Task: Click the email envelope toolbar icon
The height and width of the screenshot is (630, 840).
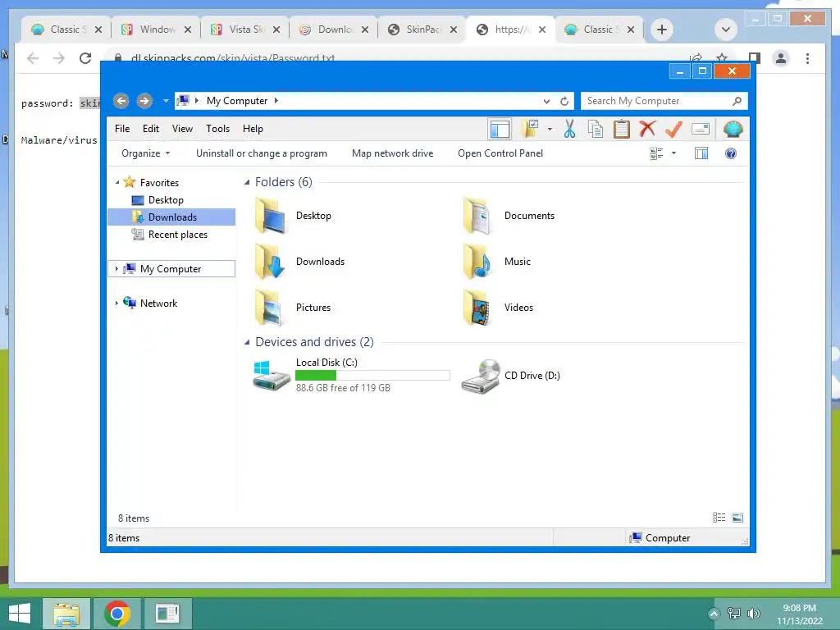Action: [701, 129]
